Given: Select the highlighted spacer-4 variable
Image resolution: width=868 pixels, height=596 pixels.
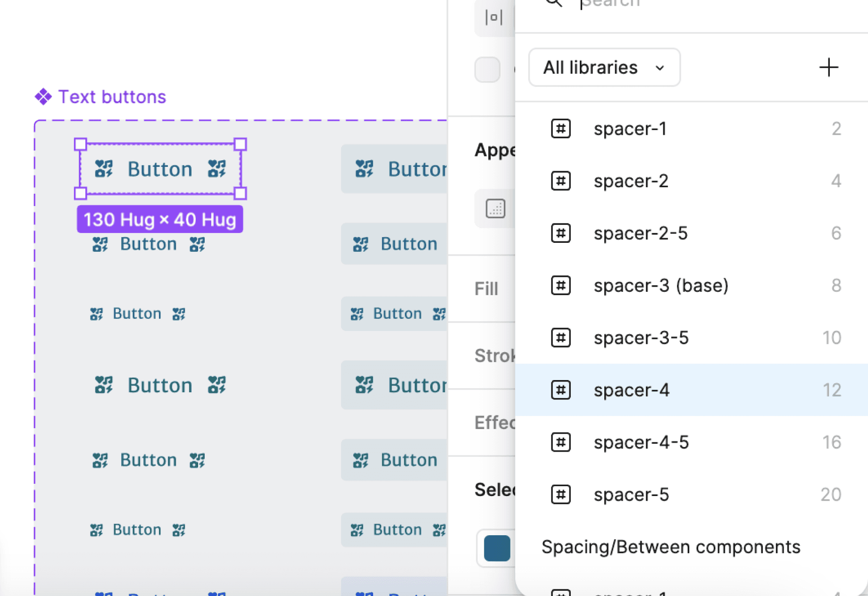Looking at the screenshot, I should click(692, 390).
